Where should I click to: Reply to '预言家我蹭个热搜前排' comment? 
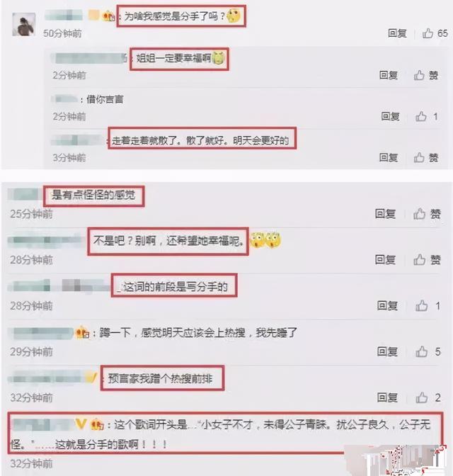click(387, 397)
